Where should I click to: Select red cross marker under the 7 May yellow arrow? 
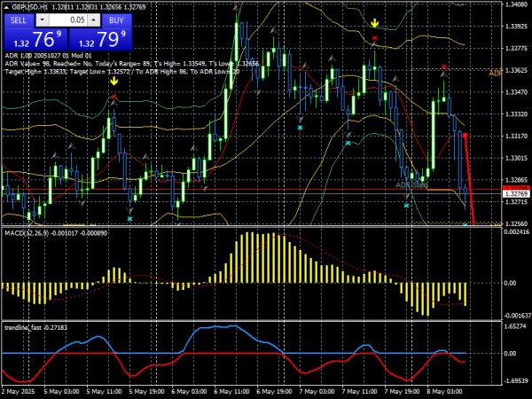click(x=374, y=38)
